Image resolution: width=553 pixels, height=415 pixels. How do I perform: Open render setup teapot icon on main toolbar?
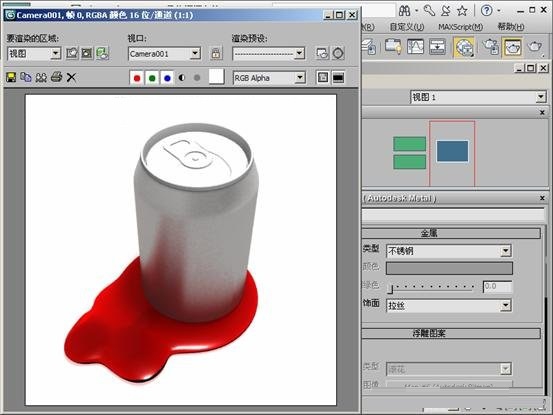(x=491, y=47)
